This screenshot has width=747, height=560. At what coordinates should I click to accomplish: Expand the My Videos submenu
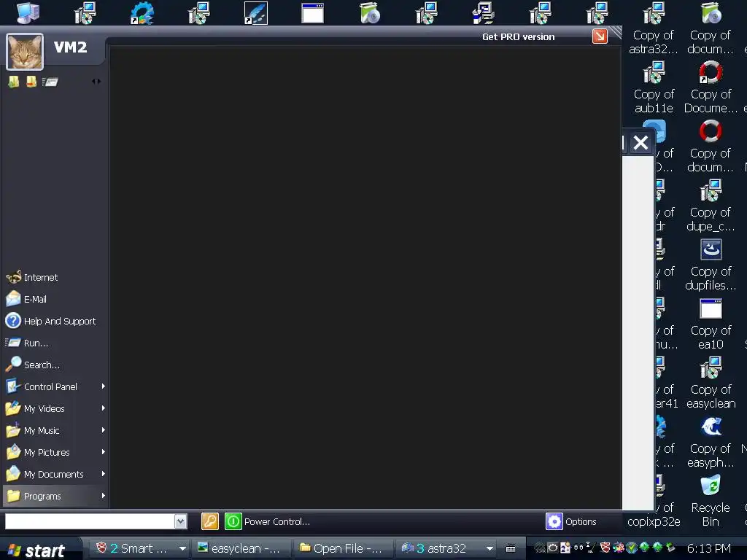[54, 408]
